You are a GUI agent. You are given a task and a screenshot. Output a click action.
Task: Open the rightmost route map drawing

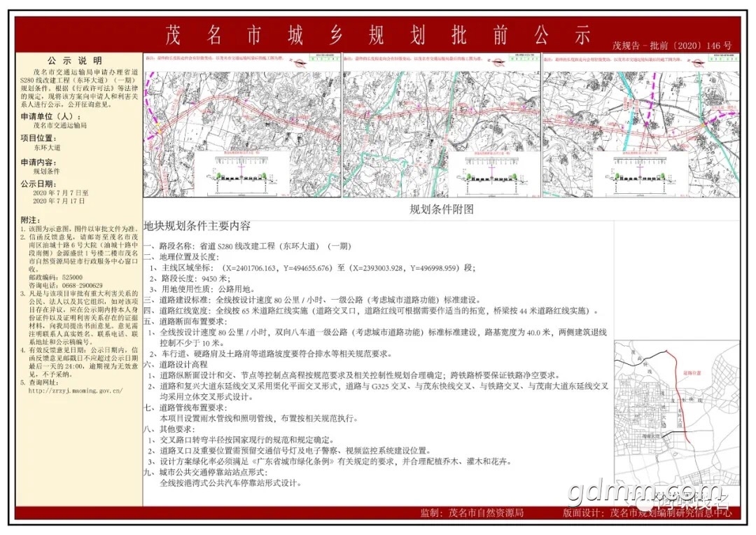(641, 125)
